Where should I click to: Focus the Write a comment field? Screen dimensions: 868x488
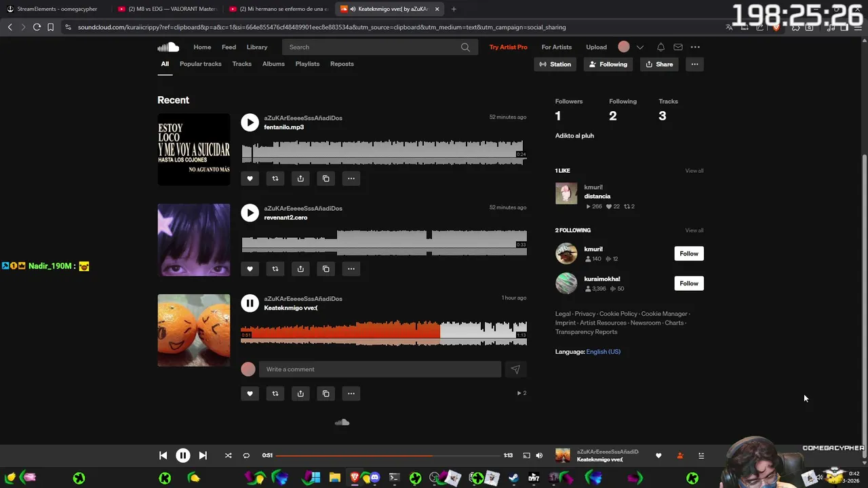[x=380, y=369]
